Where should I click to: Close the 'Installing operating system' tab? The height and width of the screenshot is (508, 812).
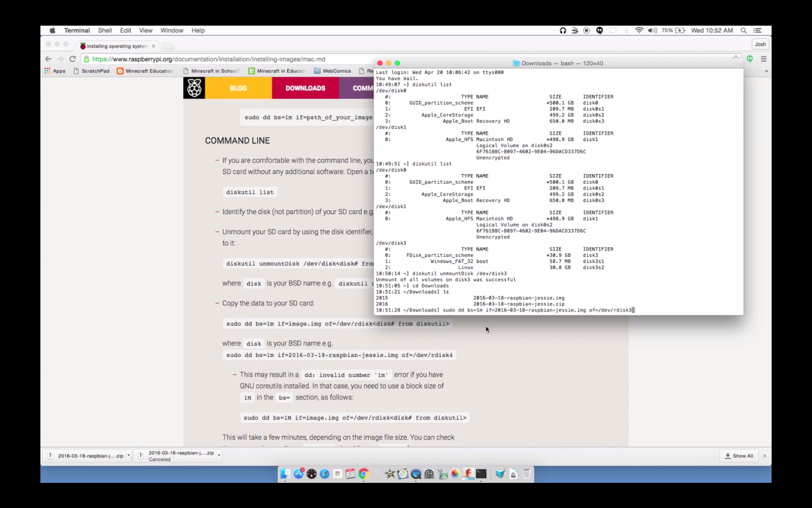(x=154, y=46)
